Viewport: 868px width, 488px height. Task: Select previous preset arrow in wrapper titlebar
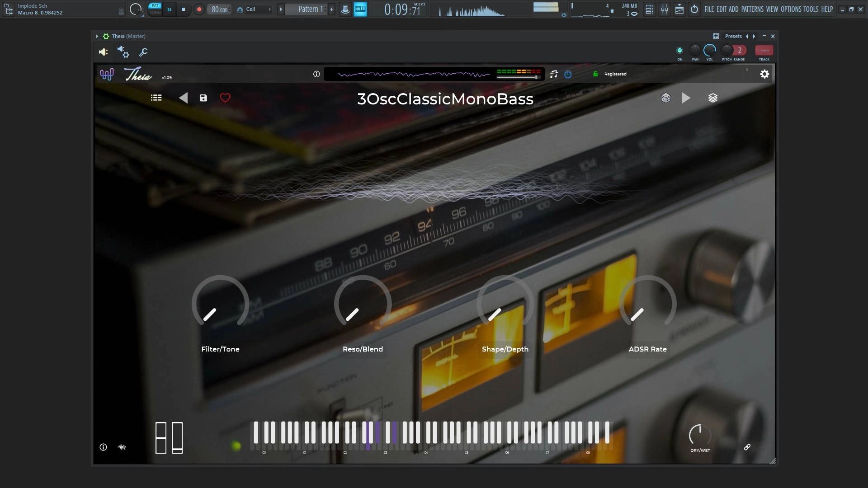coord(747,36)
